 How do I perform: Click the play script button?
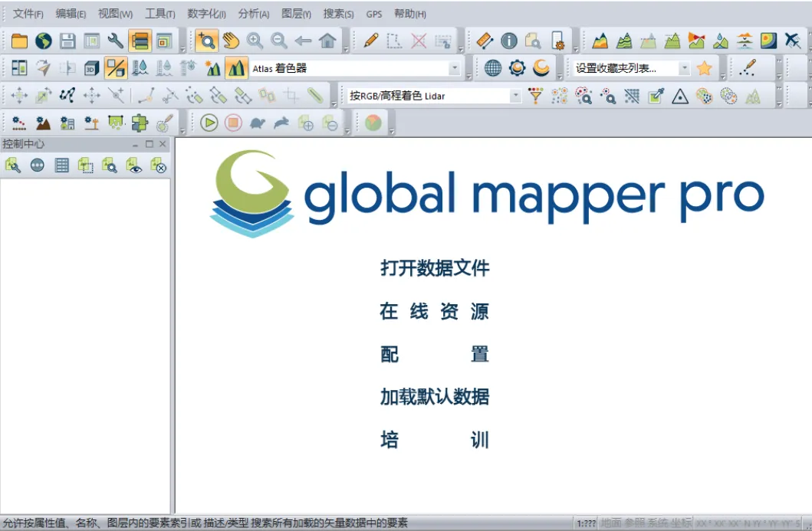pyautogui.click(x=209, y=123)
